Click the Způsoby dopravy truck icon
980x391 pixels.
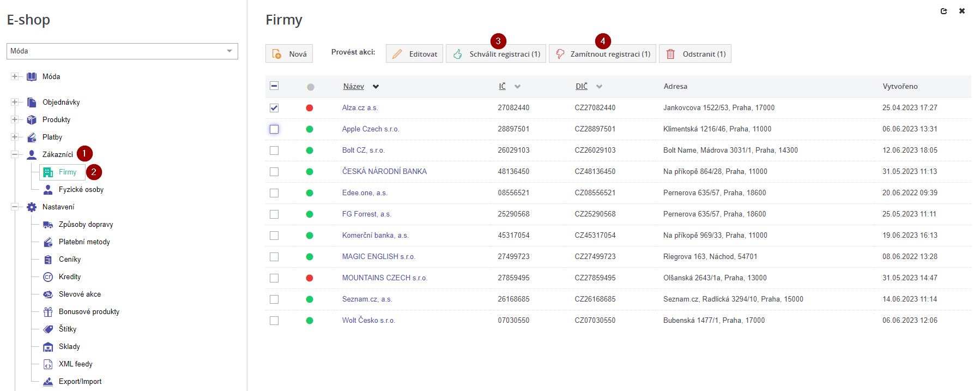point(48,225)
